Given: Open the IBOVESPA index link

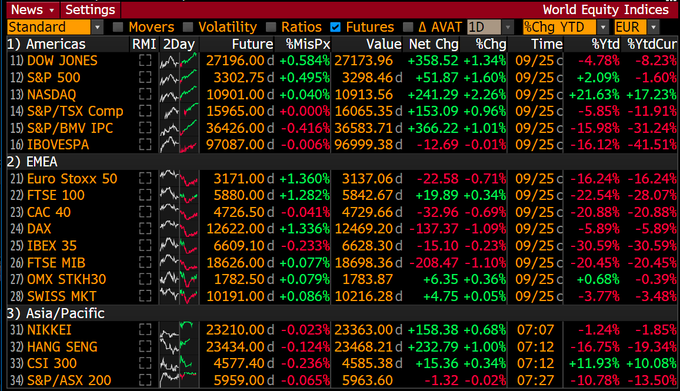Looking at the screenshot, I should [x=58, y=145].
